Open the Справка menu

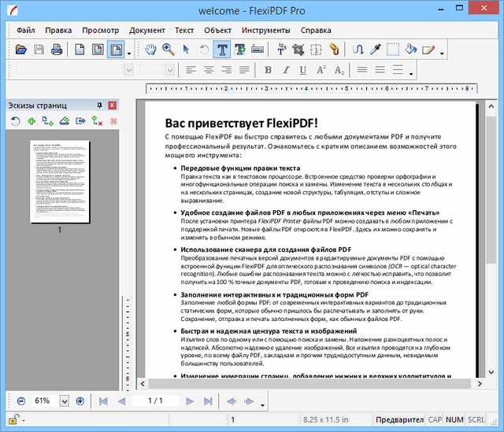point(316,30)
